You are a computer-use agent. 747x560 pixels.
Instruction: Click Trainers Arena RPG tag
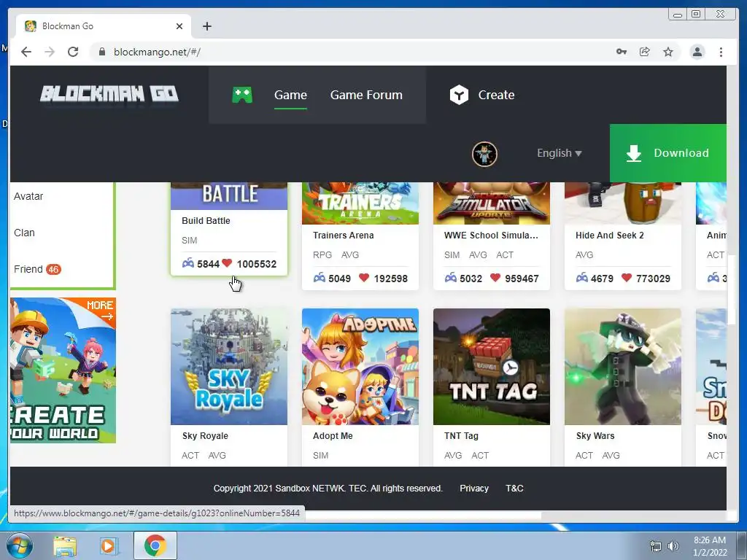[322, 255]
